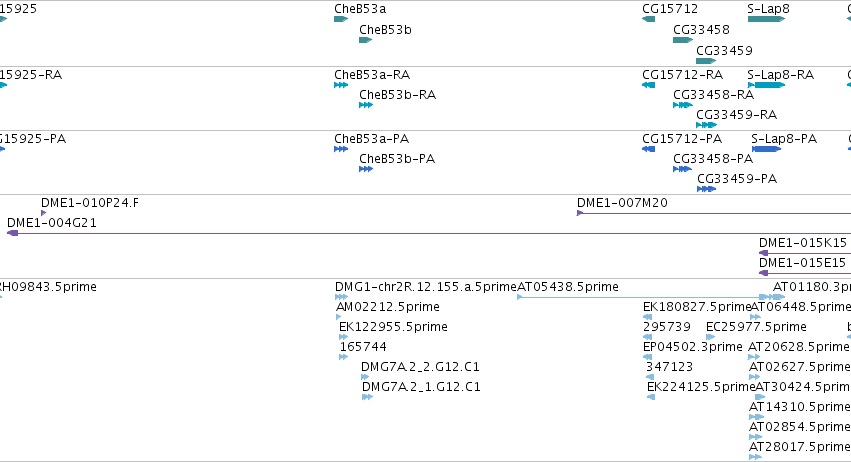This screenshot has width=851, height=462.
Task: Select the AM02212.5prime EST label
Action: (388, 307)
